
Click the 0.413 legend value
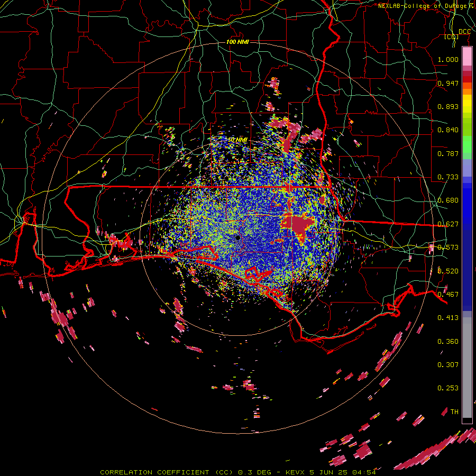pos(448,318)
